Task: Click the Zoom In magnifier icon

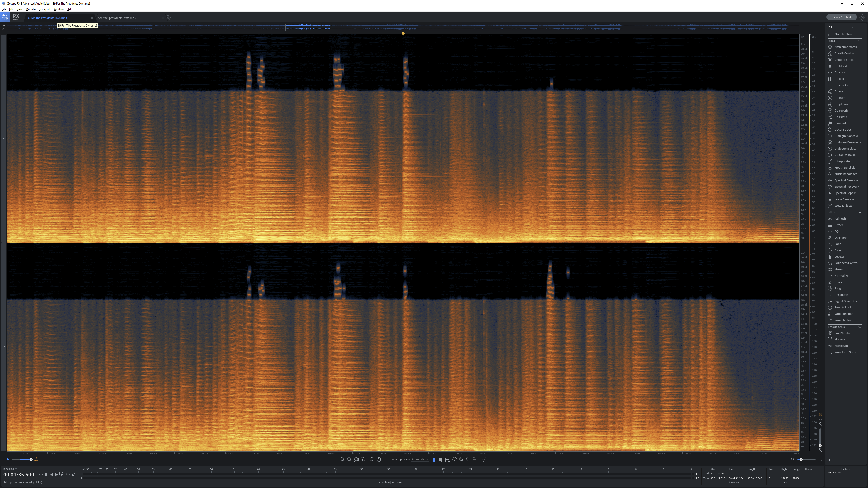Action: [342, 459]
